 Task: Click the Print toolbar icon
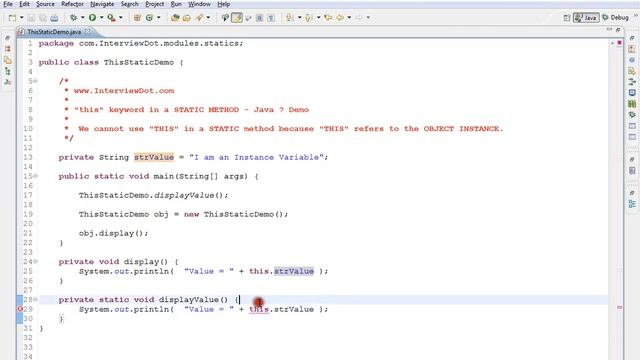(x=54, y=18)
